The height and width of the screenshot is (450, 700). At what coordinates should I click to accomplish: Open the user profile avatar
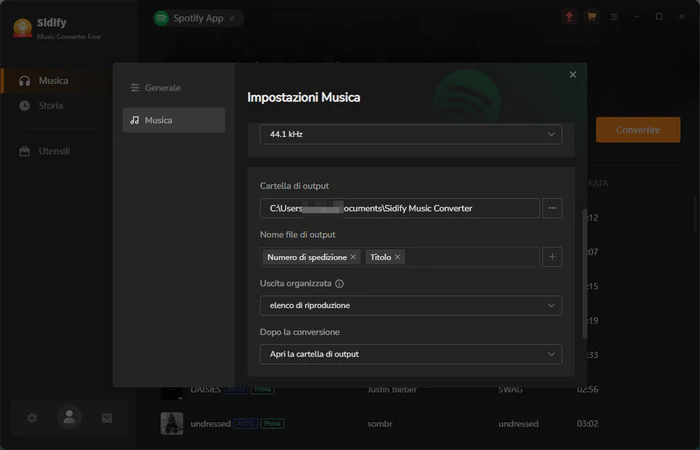click(69, 417)
